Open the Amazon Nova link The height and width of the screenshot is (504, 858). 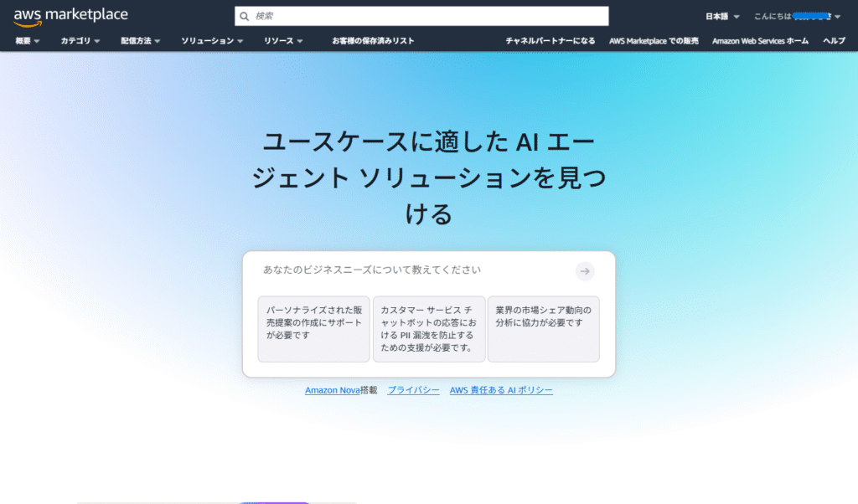tap(332, 390)
